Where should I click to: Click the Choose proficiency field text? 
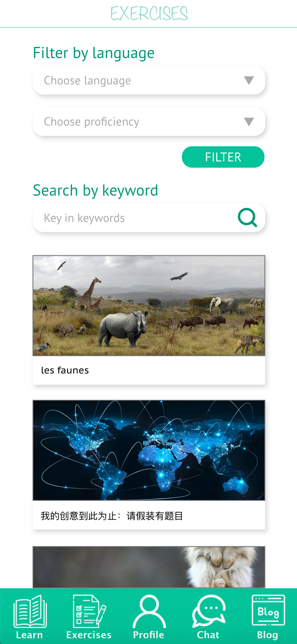pos(92,121)
